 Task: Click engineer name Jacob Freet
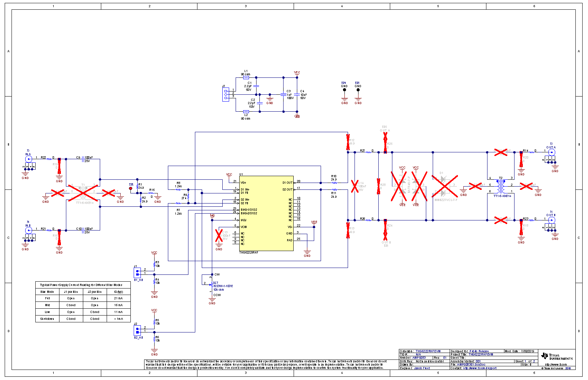pyautogui.click(x=422, y=368)
